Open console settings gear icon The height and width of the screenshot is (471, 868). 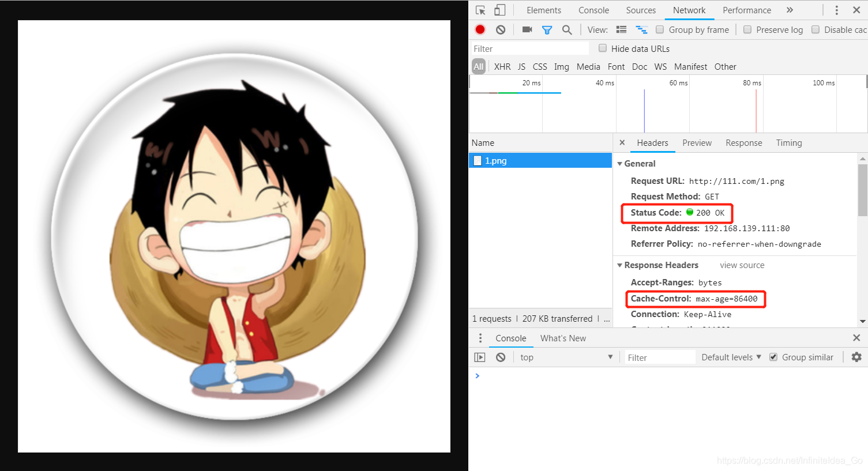(x=856, y=357)
